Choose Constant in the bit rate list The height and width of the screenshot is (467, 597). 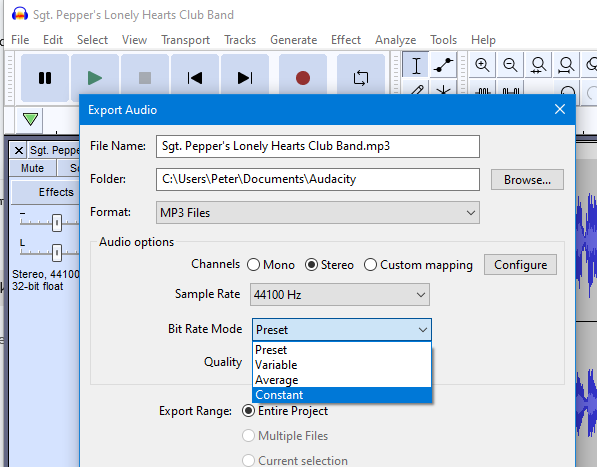point(342,395)
